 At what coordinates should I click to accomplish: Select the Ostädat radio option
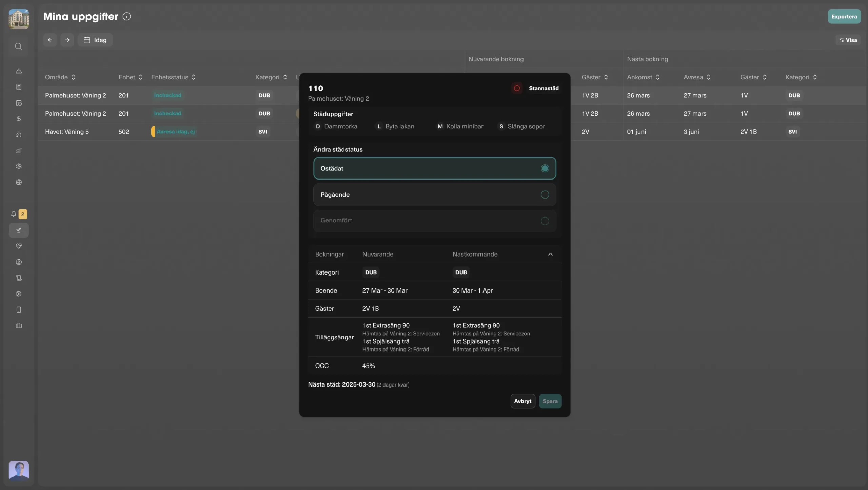click(x=545, y=168)
